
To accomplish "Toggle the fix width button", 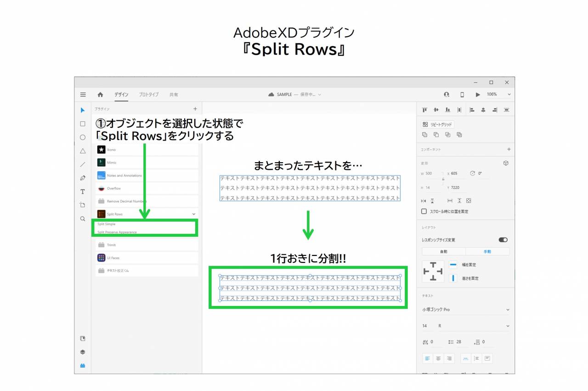I will click(x=453, y=265).
